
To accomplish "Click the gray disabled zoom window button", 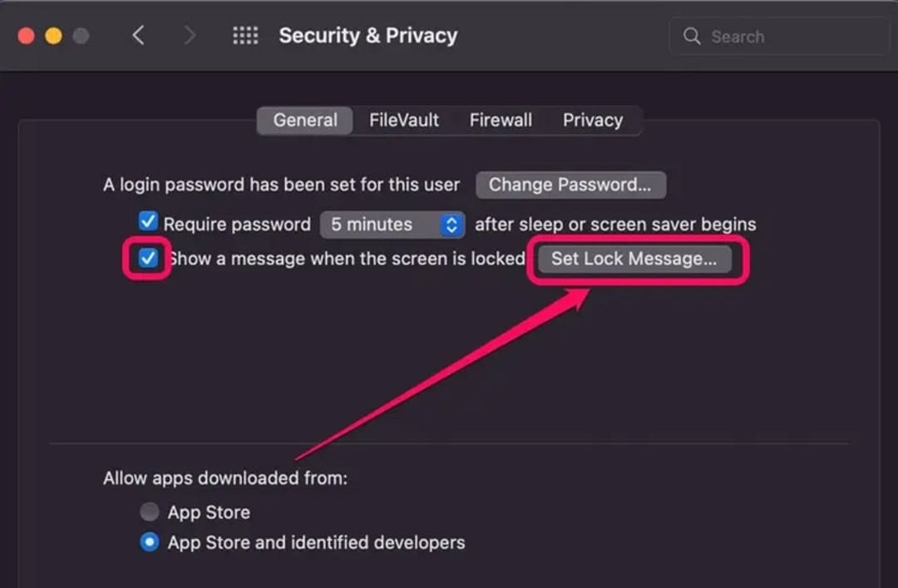I will point(81,36).
